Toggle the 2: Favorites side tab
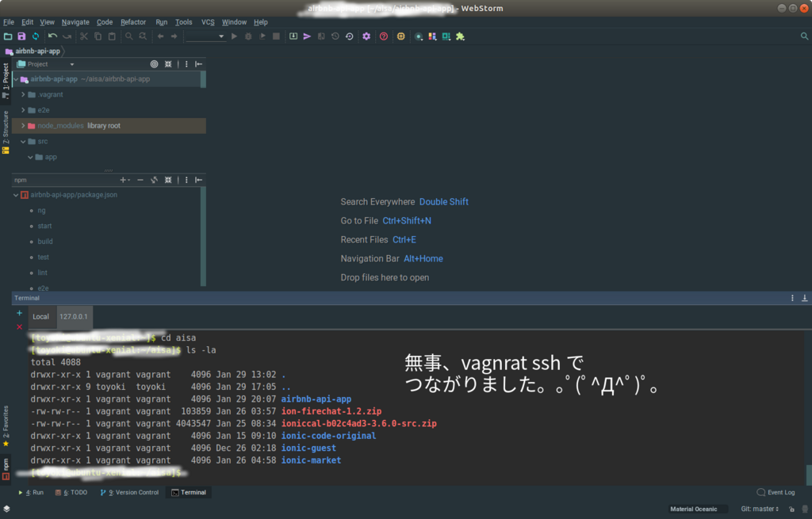 point(6,426)
